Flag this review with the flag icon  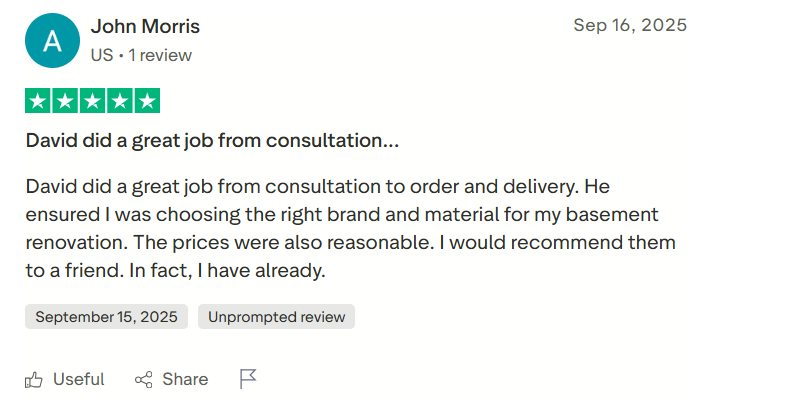(x=249, y=379)
